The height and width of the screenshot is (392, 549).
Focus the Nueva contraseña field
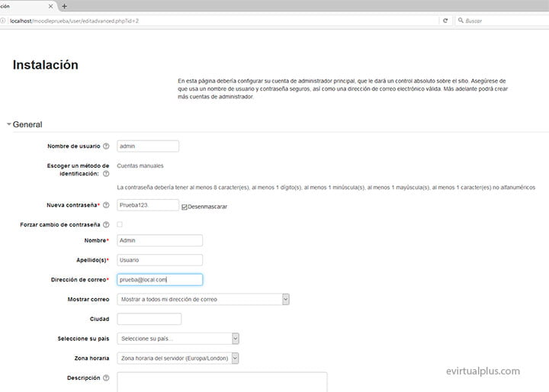coord(148,205)
